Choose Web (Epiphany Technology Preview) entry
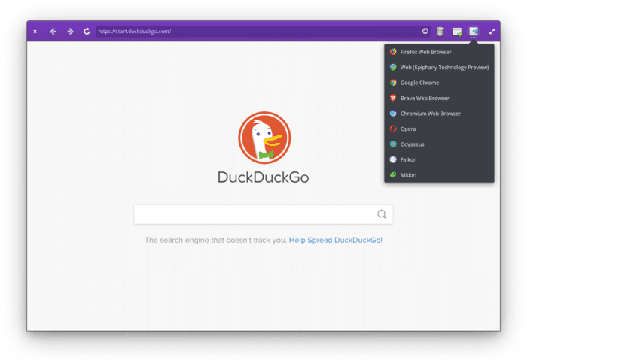 point(444,68)
